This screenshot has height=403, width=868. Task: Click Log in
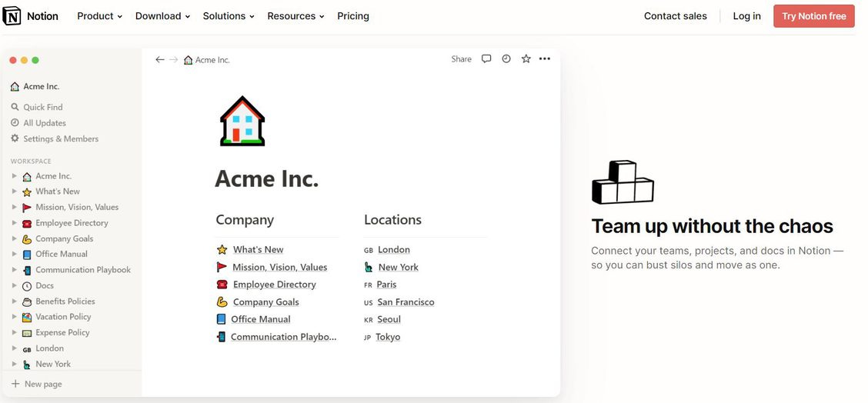pyautogui.click(x=746, y=16)
